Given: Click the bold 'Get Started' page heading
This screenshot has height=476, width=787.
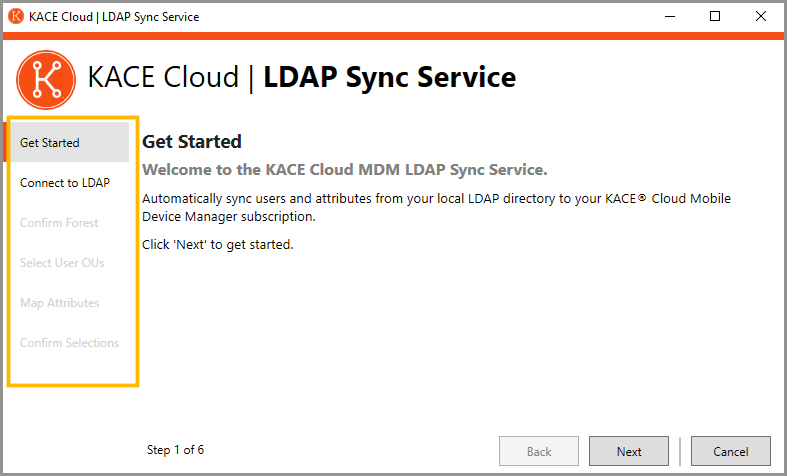Looking at the screenshot, I should 192,142.
